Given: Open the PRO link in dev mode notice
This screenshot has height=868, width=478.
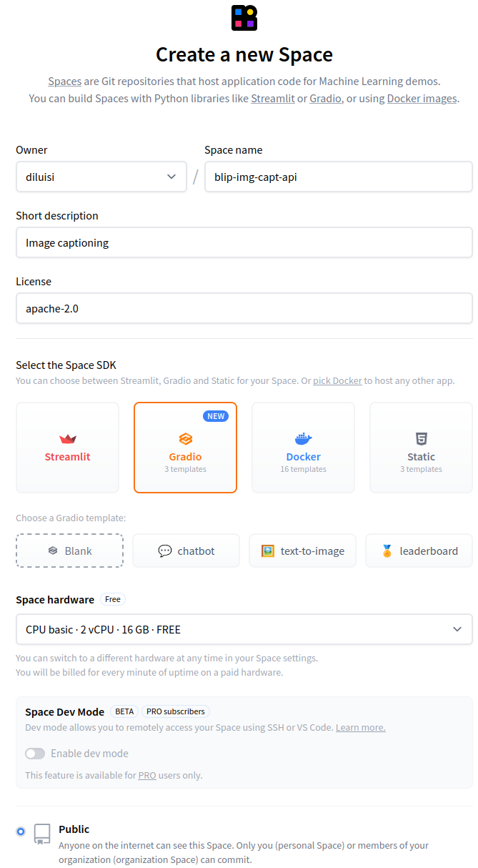Looking at the screenshot, I should (x=147, y=775).
